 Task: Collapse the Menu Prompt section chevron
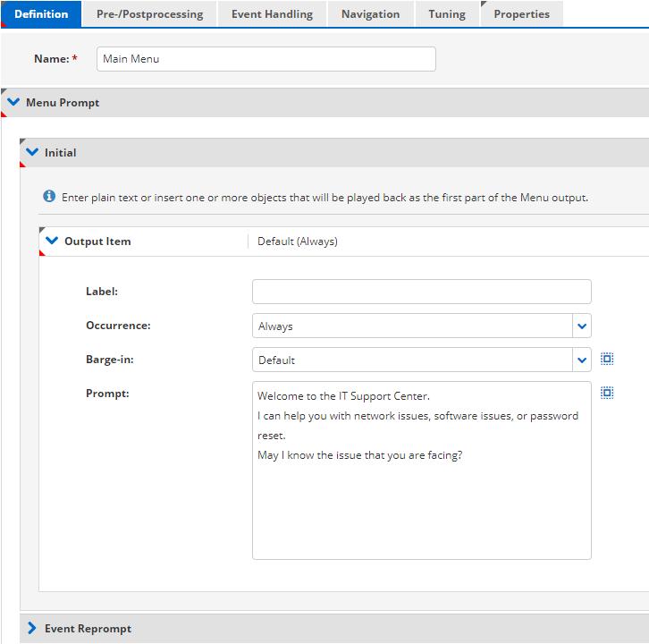[13, 103]
